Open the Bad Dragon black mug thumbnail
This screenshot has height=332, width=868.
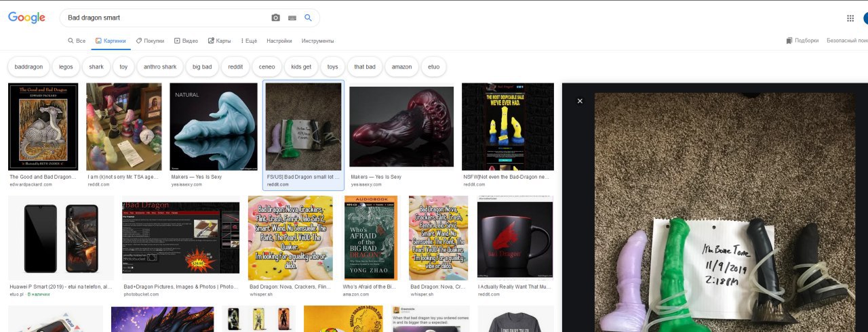point(515,238)
